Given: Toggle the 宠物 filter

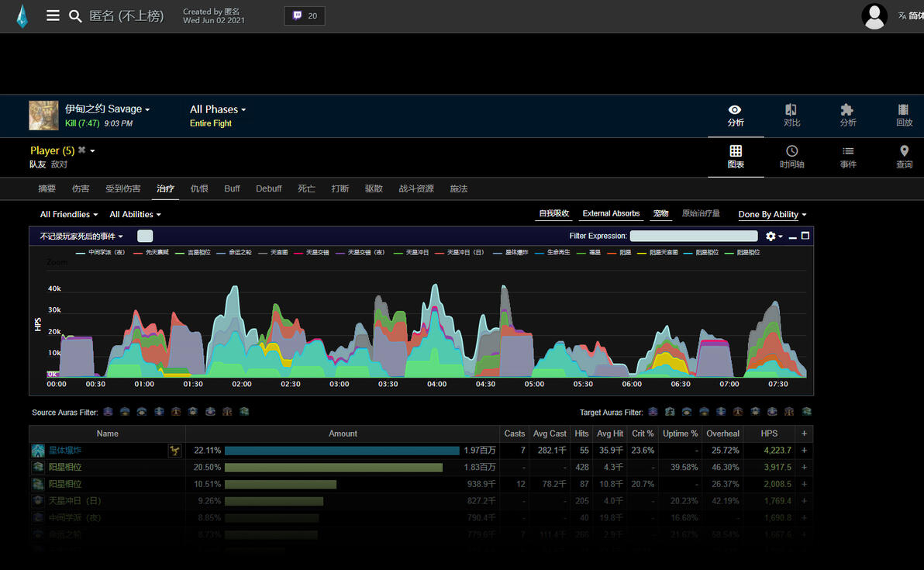Looking at the screenshot, I should click(x=660, y=213).
